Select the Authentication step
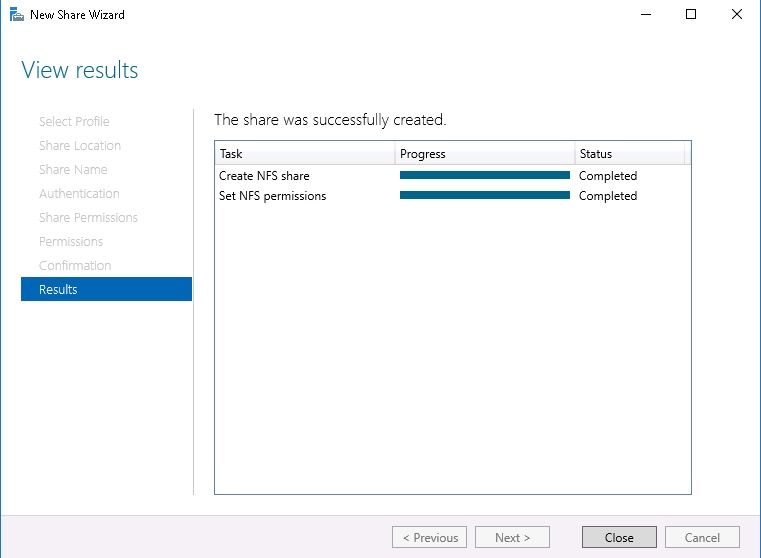Viewport: 761px width, 558px height. click(79, 194)
